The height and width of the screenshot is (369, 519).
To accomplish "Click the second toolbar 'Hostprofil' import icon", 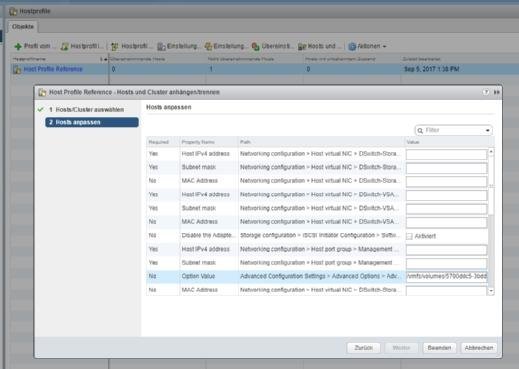I will (x=64, y=46).
